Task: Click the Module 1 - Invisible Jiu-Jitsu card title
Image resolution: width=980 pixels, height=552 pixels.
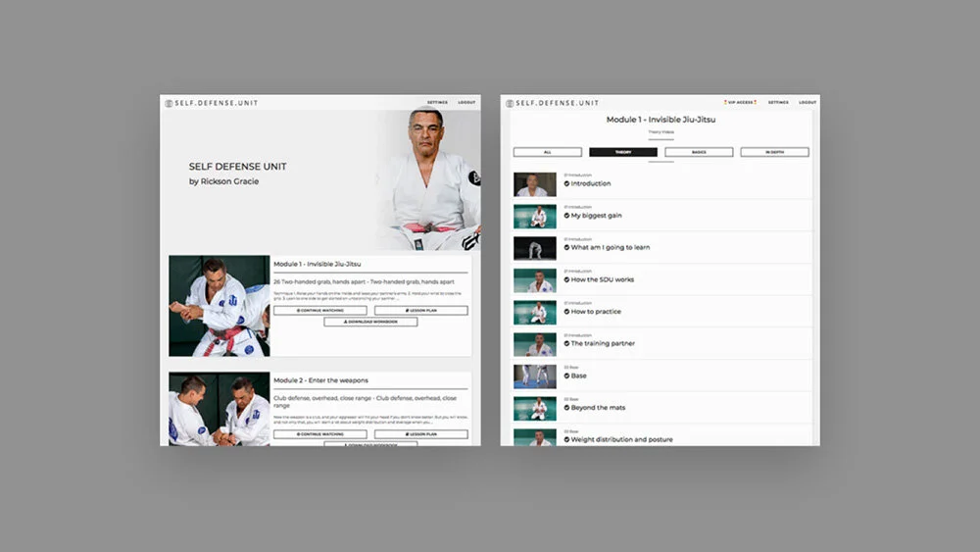Action: (317, 264)
